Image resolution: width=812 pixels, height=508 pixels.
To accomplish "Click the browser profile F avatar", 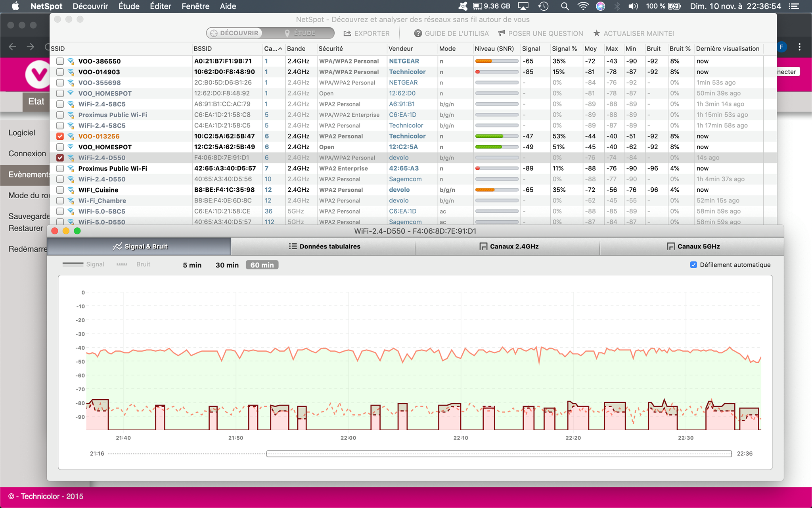I will pos(781,47).
